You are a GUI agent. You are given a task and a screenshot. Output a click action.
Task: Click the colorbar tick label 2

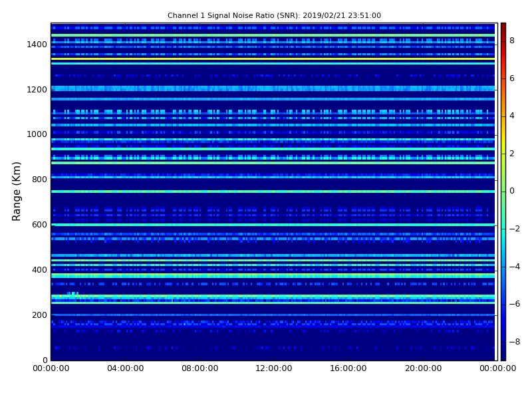coord(512,154)
